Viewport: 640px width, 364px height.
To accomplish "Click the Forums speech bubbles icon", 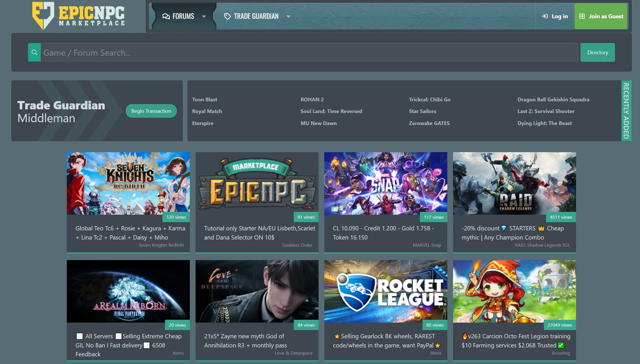I will 166,17.
